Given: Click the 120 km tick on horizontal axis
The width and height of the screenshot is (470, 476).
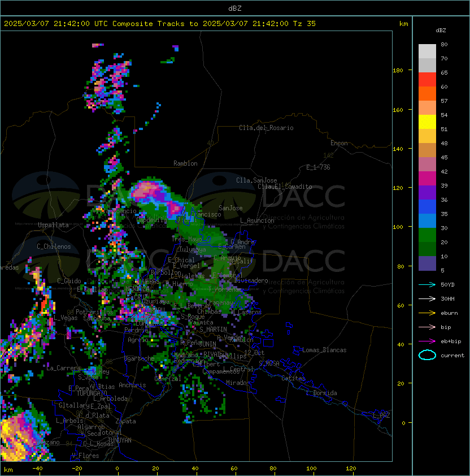Looking at the screenshot, I should [351, 469].
